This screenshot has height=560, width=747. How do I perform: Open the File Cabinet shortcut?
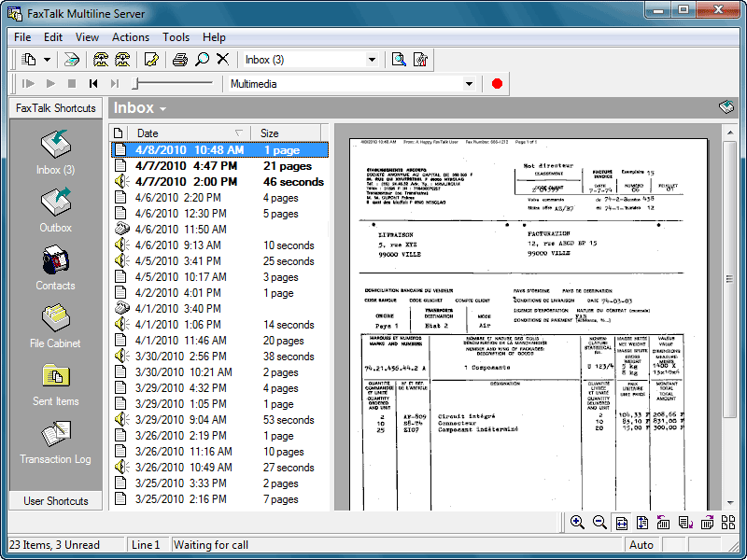[55, 326]
